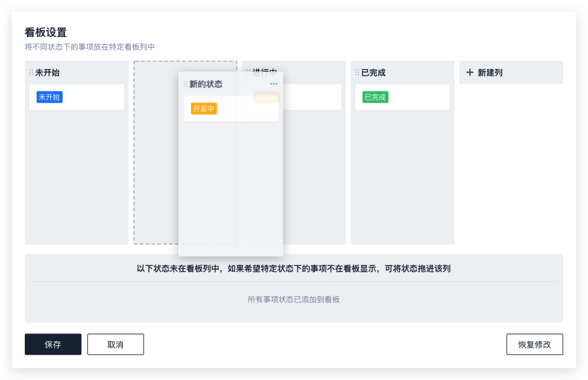Grab the drag handle of 新的状态 column

(185, 84)
